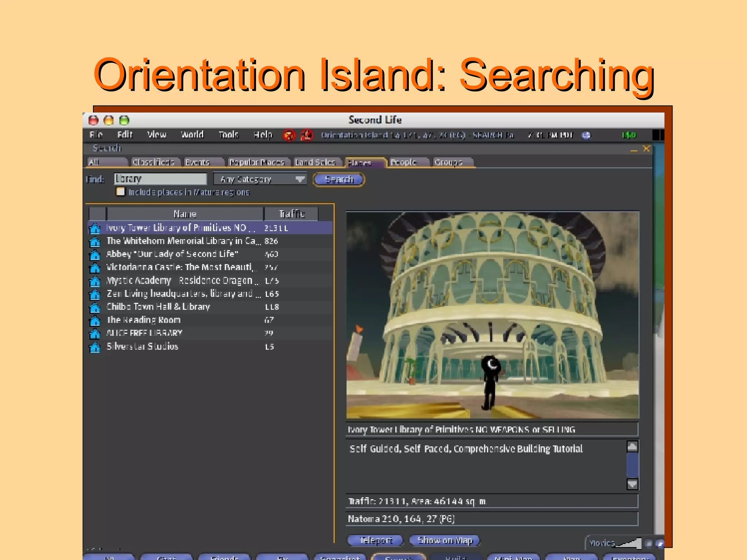Switch to the Popular Places tab
Screen dimensions: 747x560
(x=258, y=162)
